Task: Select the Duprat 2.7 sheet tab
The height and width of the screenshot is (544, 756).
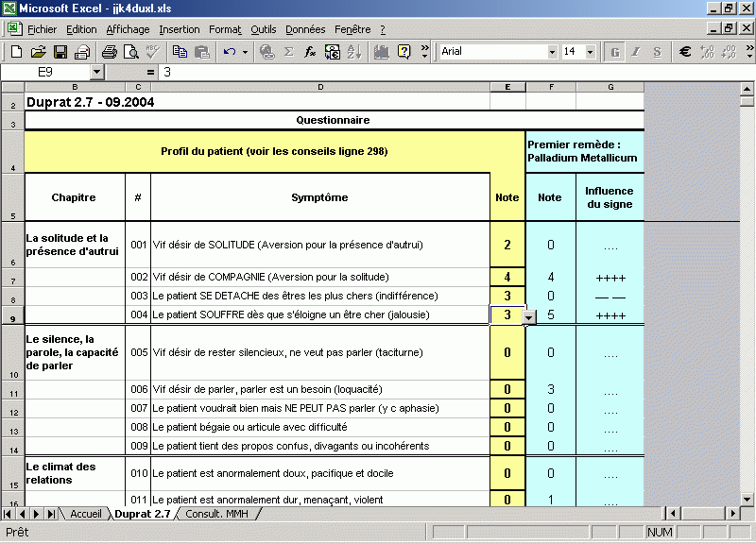Action: [x=143, y=514]
